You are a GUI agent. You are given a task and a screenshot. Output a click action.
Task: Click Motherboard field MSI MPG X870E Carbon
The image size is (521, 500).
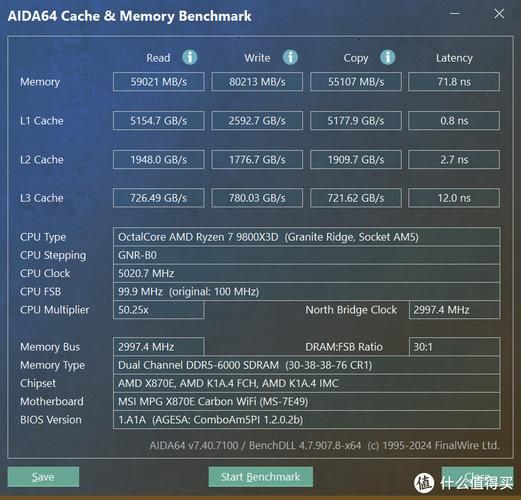click(306, 402)
